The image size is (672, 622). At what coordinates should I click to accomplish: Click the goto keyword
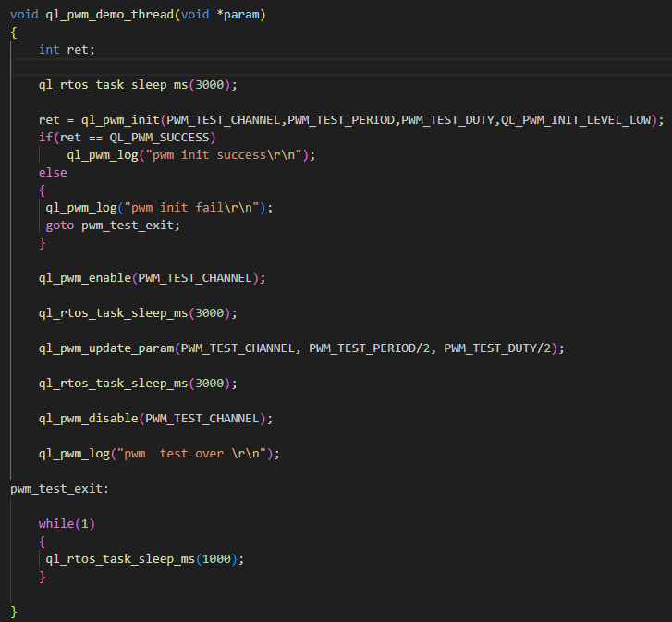pos(60,226)
